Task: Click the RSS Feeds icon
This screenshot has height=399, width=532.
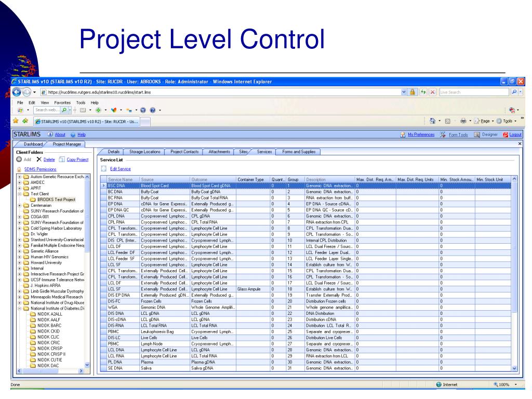Action: pos(447,121)
